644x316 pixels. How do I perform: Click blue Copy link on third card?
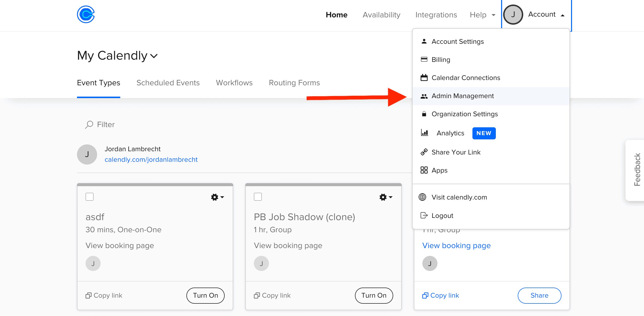440,295
